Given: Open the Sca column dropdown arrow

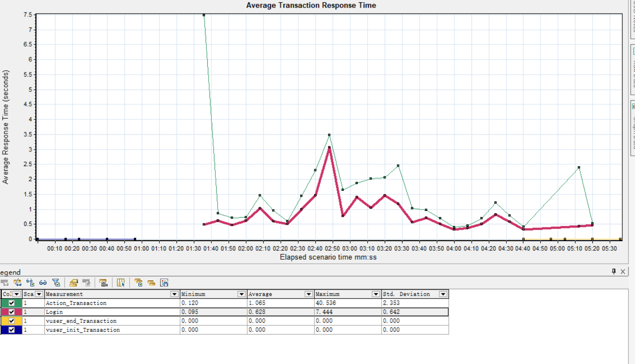Looking at the screenshot, I should click(39, 294).
